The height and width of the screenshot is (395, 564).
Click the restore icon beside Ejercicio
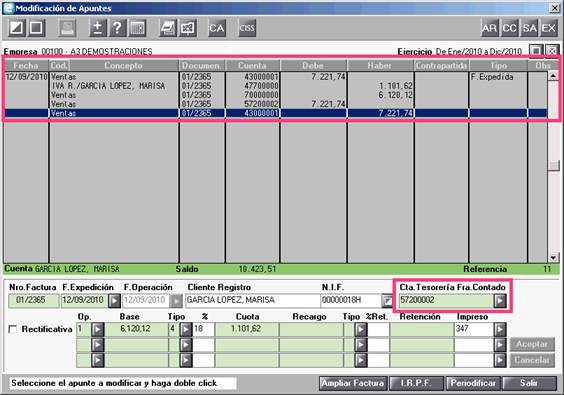click(536, 51)
